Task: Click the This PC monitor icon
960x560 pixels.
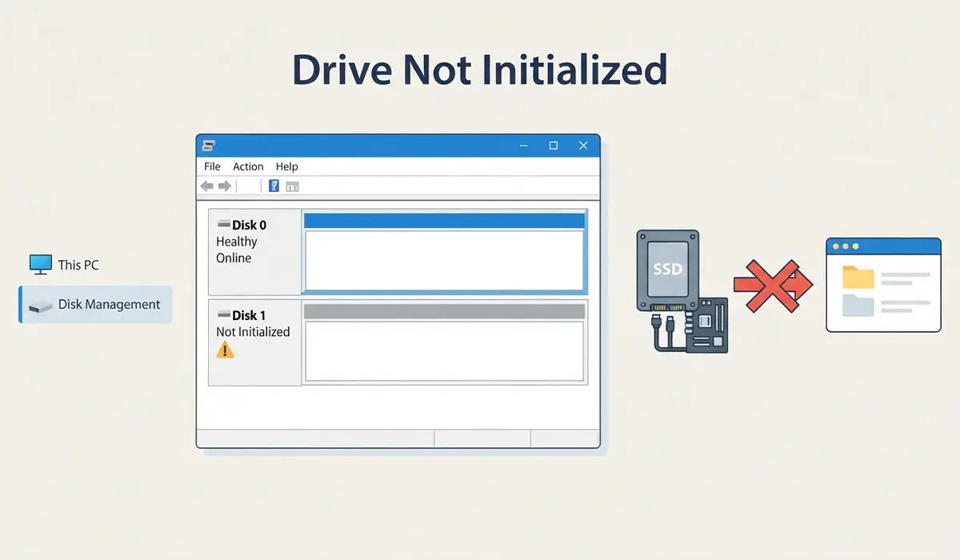Action: pos(41,264)
